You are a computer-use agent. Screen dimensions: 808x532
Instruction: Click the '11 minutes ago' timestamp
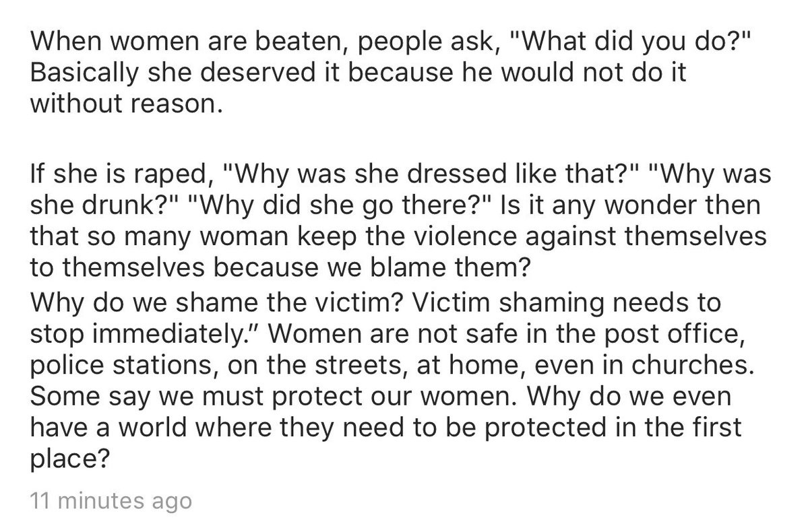pyautogui.click(x=111, y=502)
